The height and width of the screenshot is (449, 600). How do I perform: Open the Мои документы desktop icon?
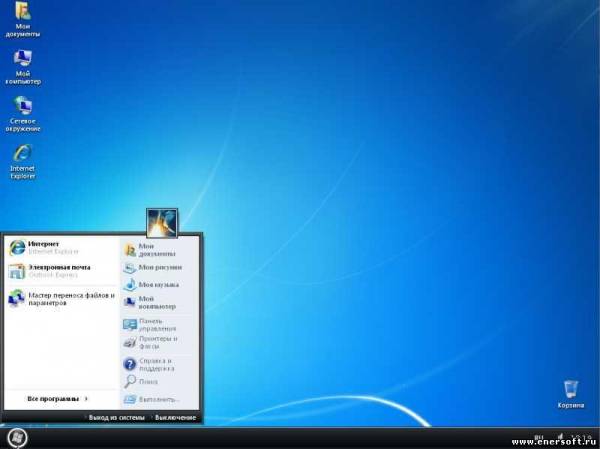coord(23,19)
